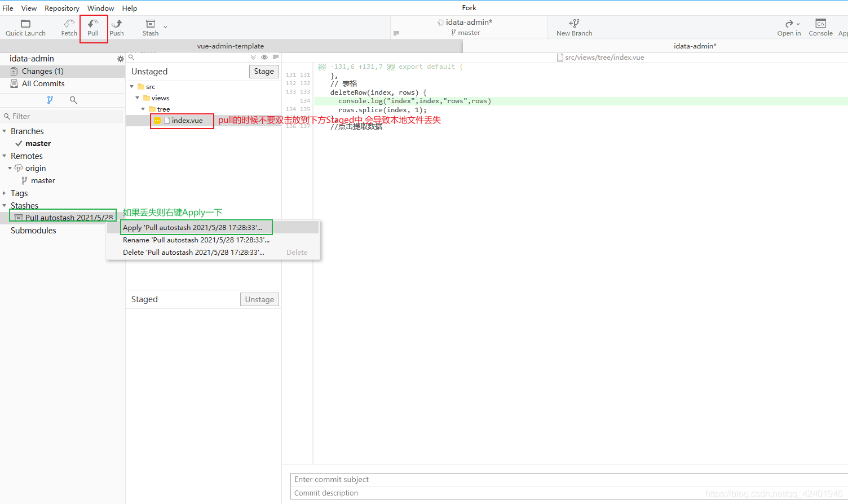Toggle file list layout icon beside eye
This screenshot has width=848, height=504.
[x=276, y=57]
